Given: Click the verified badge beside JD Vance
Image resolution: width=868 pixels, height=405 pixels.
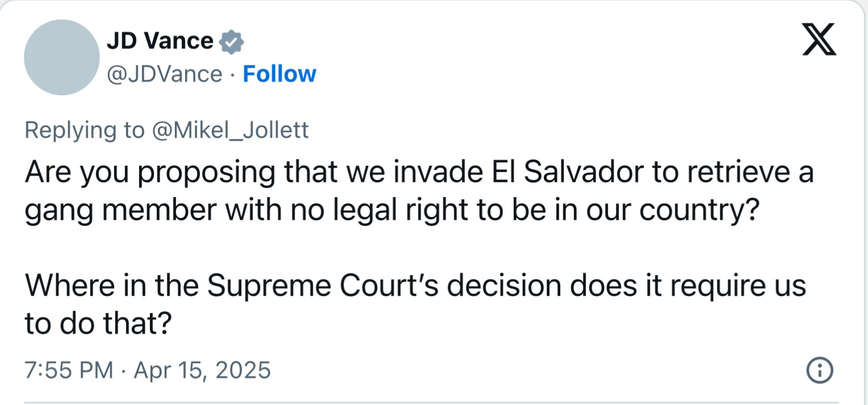Looking at the screenshot, I should [231, 41].
